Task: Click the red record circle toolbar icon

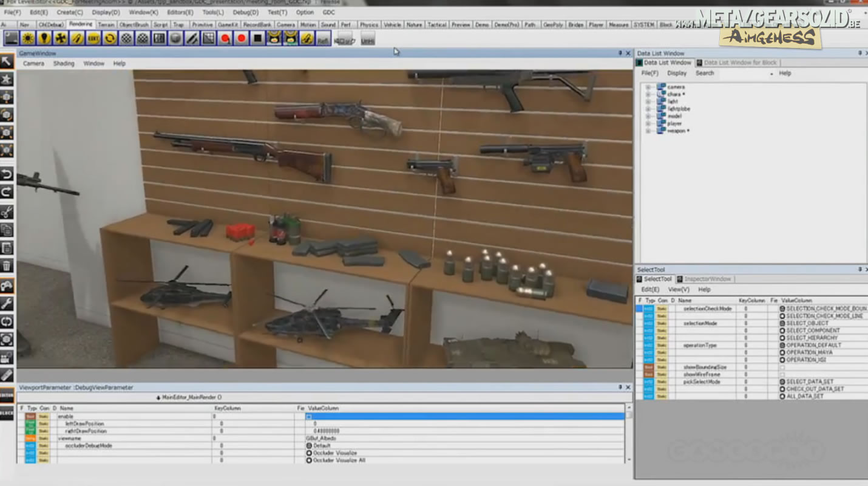Action: 241,38
